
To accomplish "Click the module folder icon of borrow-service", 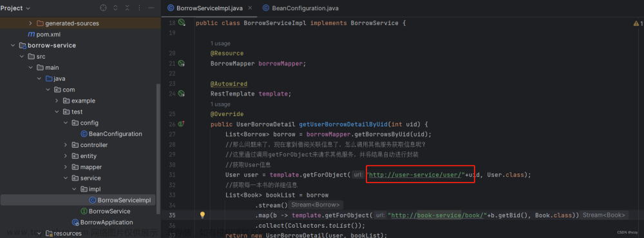I will pyautogui.click(x=23, y=45).
